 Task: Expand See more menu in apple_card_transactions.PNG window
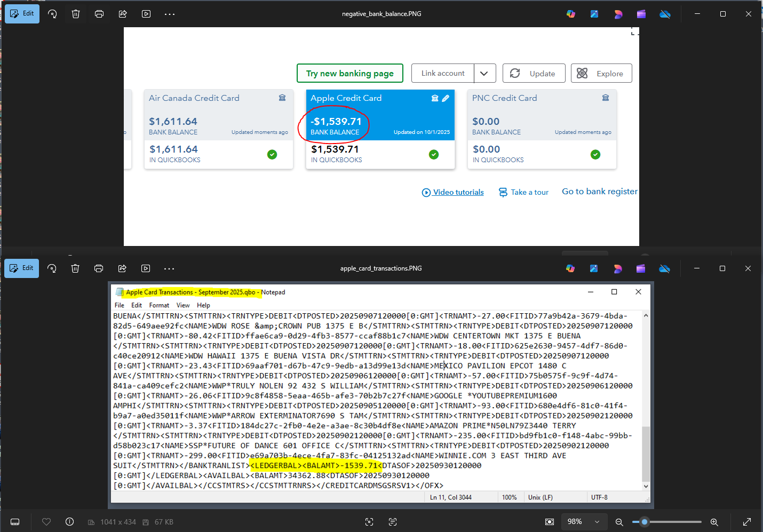pos(169,268)
